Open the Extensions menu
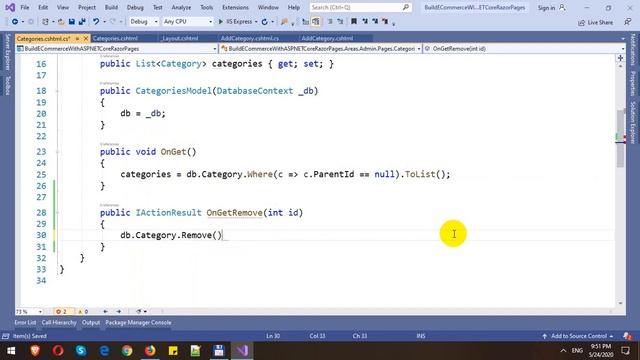 coord(235,7)
